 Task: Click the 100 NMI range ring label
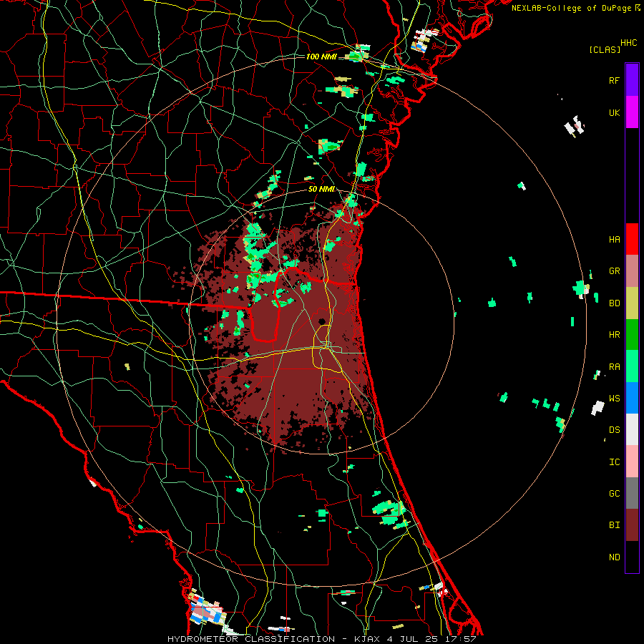[x=321, y=57]
